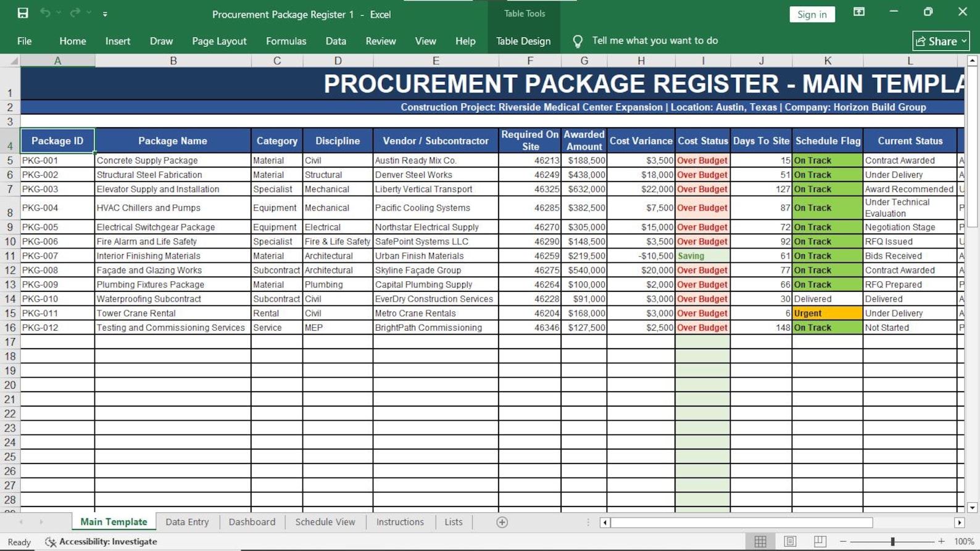Click the vertical scrollbar thumb
980x551 pixels.
(973, 147)
